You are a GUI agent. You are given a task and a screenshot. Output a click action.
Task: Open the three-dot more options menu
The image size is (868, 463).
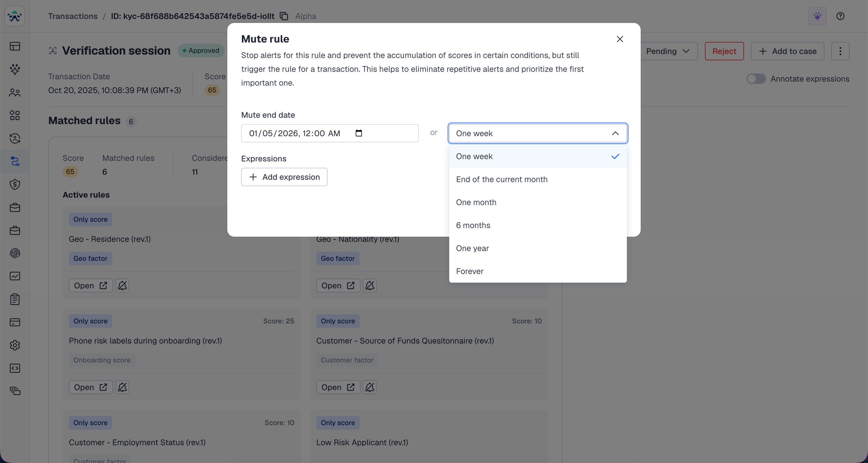click(x=840, y=51)
